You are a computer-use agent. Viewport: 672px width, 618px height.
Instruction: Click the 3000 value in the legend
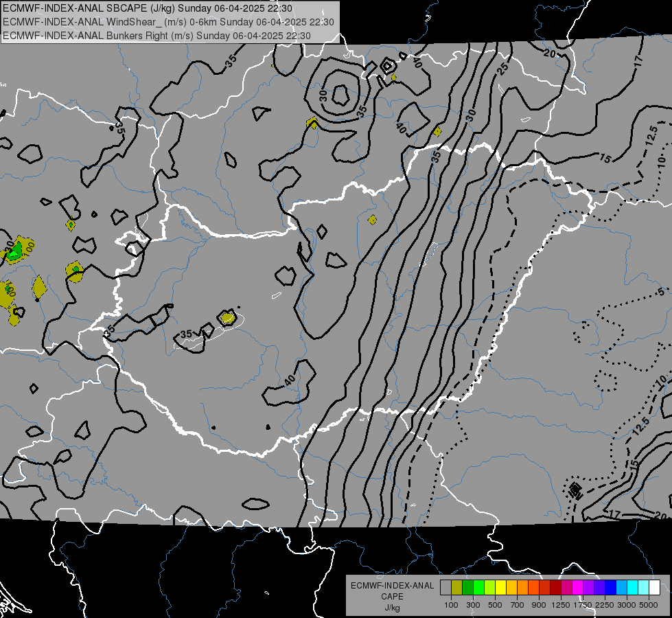pyautogui.click(x=627, y=605)
